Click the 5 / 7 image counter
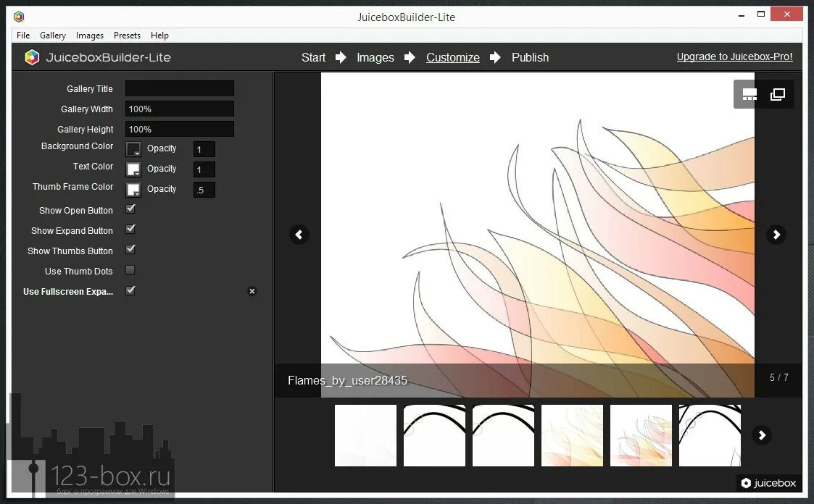The image size is (814, 504). (778, 377)
